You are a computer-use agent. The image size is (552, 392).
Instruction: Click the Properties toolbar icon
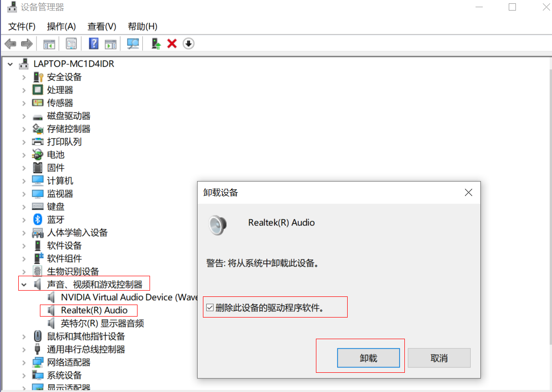pos(71,44)
